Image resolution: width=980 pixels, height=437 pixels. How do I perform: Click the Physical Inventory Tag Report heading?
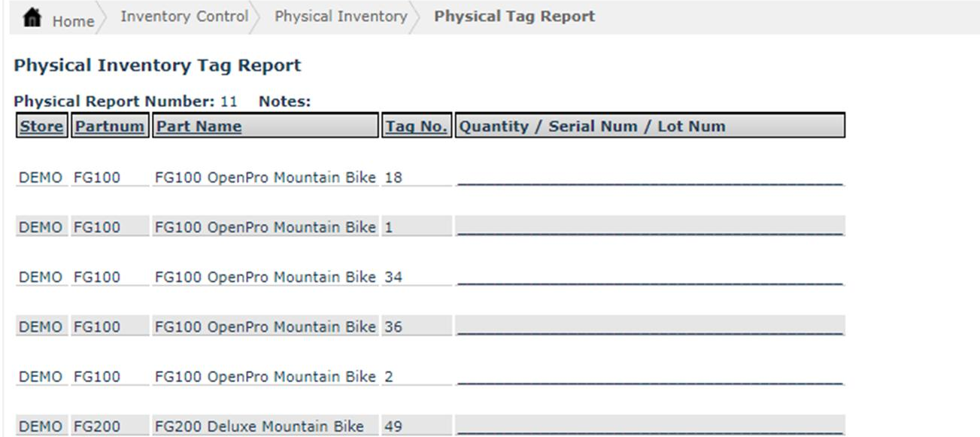click(x=157, y=65)
